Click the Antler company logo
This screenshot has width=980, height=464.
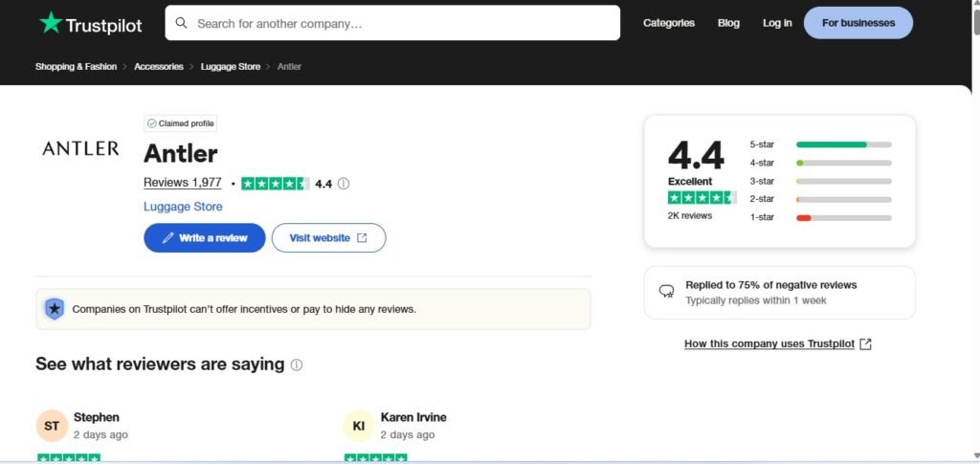coord(80,148)
